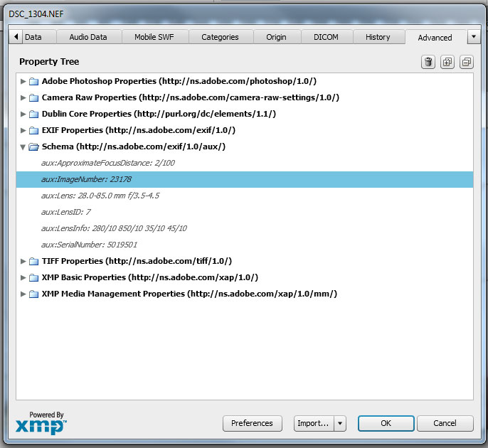The width and height of the screenshot is (488, 448).
Task: Click the Camera Raw Properties folder icon
Action: pos(33,98)
